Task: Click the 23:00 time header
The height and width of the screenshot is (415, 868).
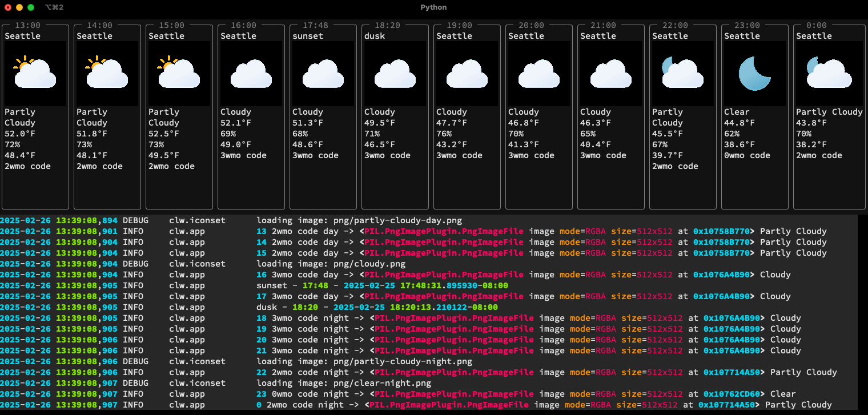Action: [747, 25]
